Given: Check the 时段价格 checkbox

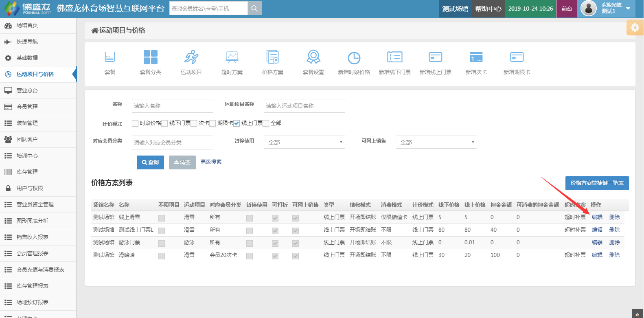Looking at the screenshot, I should tap(135, 123).
